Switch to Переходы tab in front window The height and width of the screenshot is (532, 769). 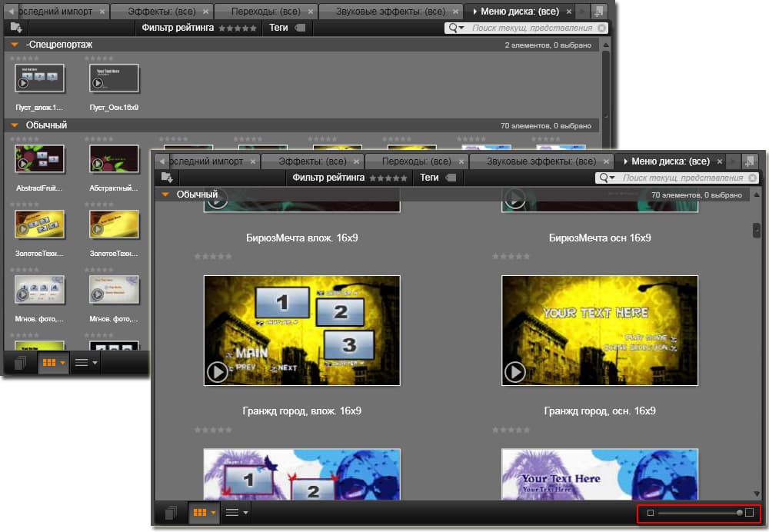tap(416, 161)
